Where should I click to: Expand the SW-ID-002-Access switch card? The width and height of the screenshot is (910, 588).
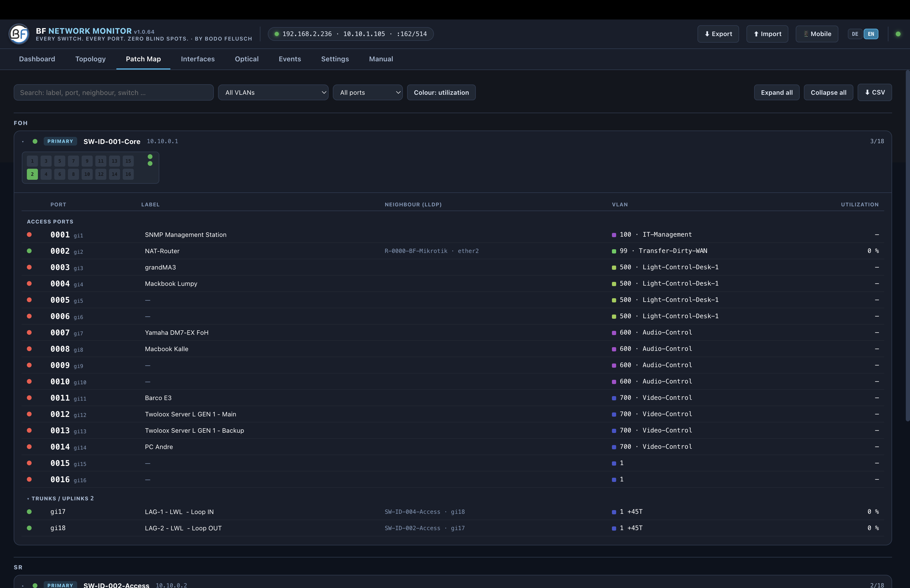tap(23, 585)
